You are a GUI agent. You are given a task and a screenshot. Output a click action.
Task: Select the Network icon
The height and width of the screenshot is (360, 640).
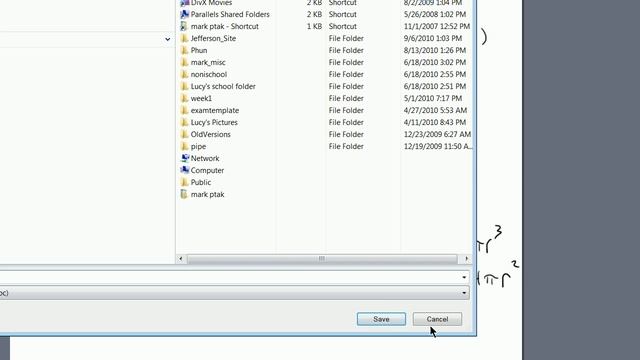184,158
